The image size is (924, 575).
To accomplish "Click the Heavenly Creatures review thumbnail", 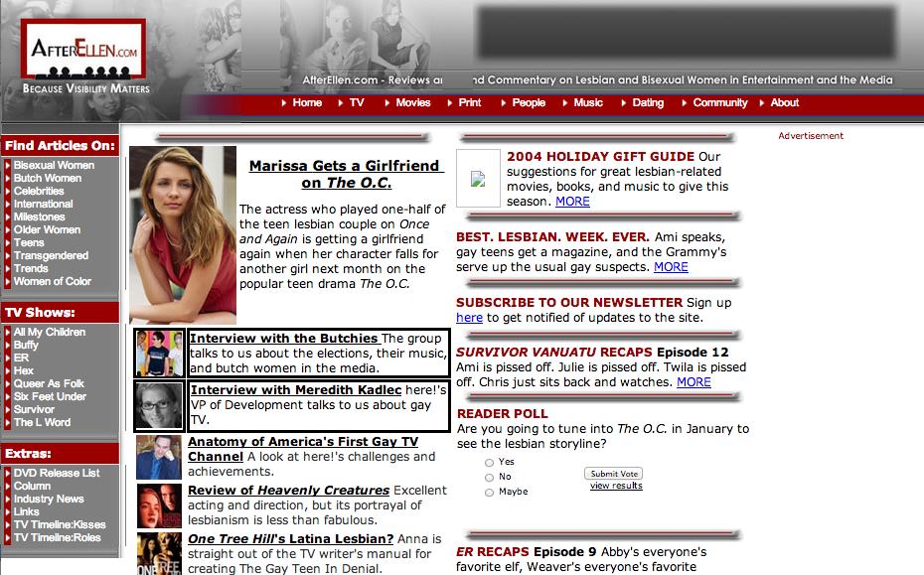I will pos(159,505).
